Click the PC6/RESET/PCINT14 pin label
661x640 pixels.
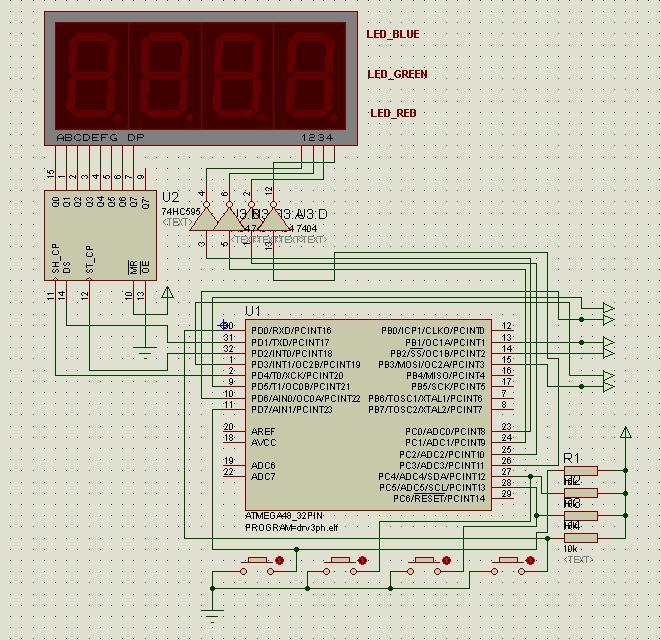tap(439, 499)
